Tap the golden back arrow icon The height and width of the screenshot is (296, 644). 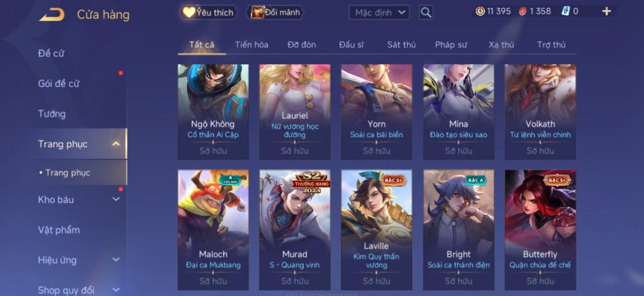coord(52,15)
